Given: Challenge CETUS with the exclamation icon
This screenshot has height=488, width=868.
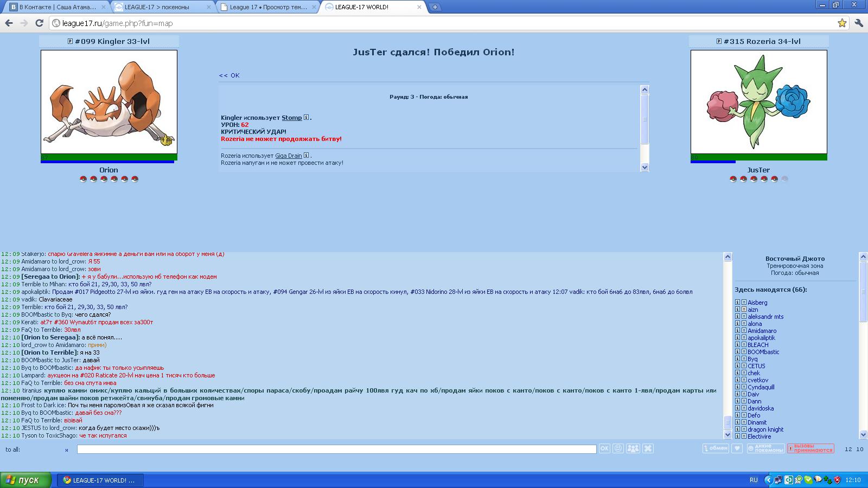Looking at the screenshot, I should tap(744, 366).
